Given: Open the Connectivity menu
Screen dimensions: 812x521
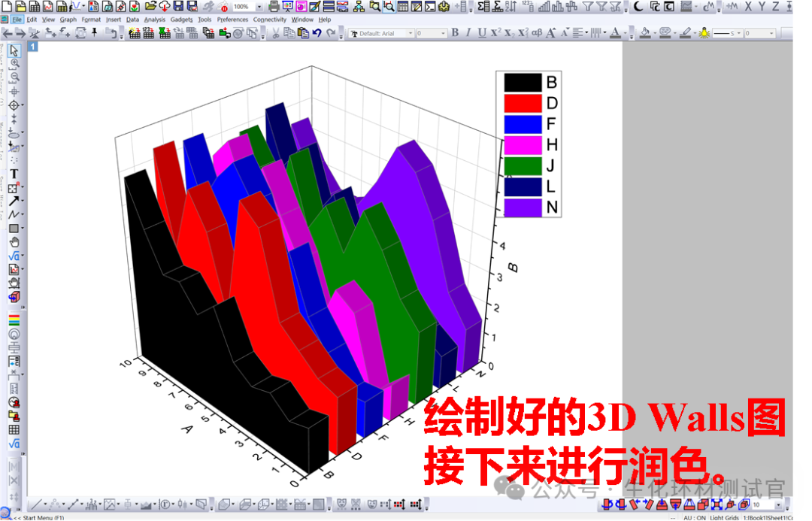Looking at the screenshot, I should tap(269, 20).
